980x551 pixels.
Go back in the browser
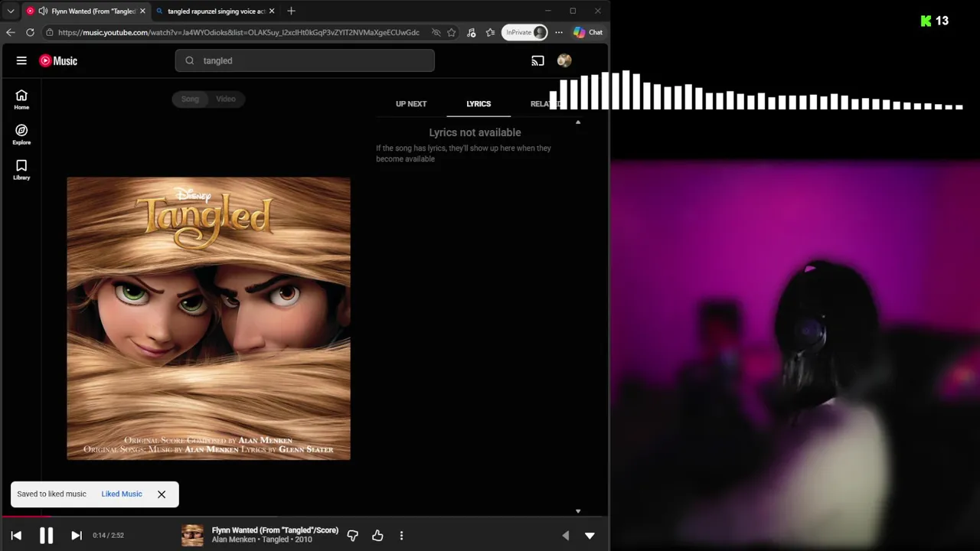click(10, 32)
